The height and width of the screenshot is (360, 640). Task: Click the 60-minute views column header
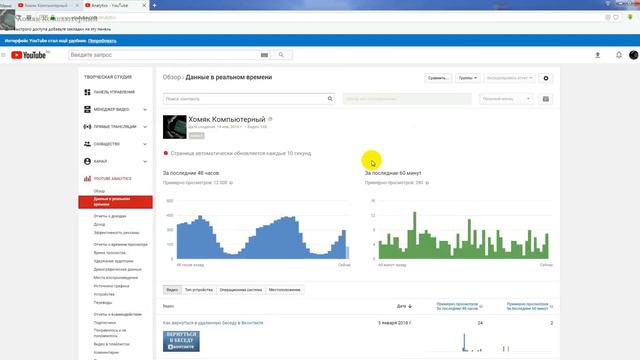527,306
